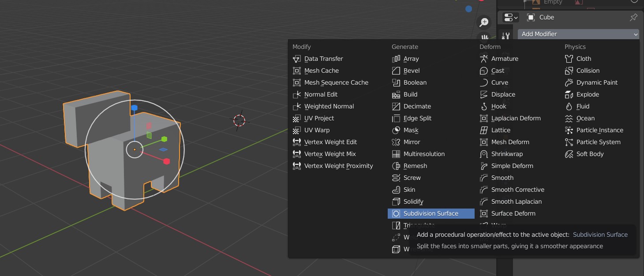Open the Tool properties wrench tab
The width and height of the screenshot is (644, 276).
505,36
